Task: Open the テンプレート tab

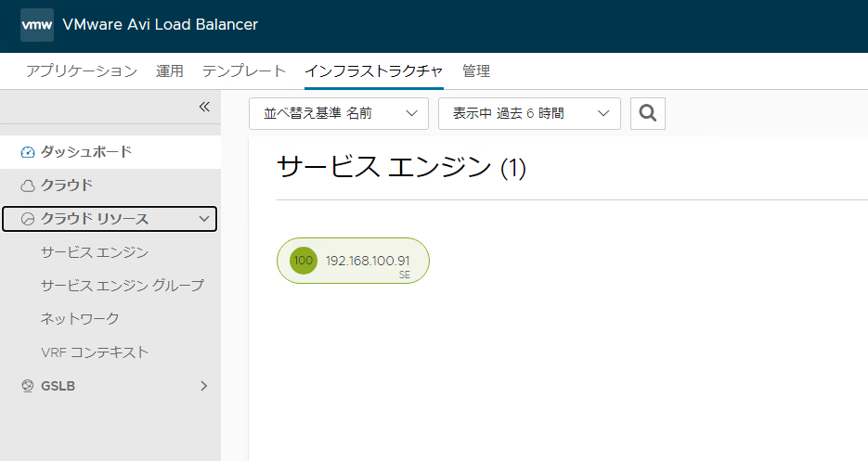Action: tap(244, 70)
